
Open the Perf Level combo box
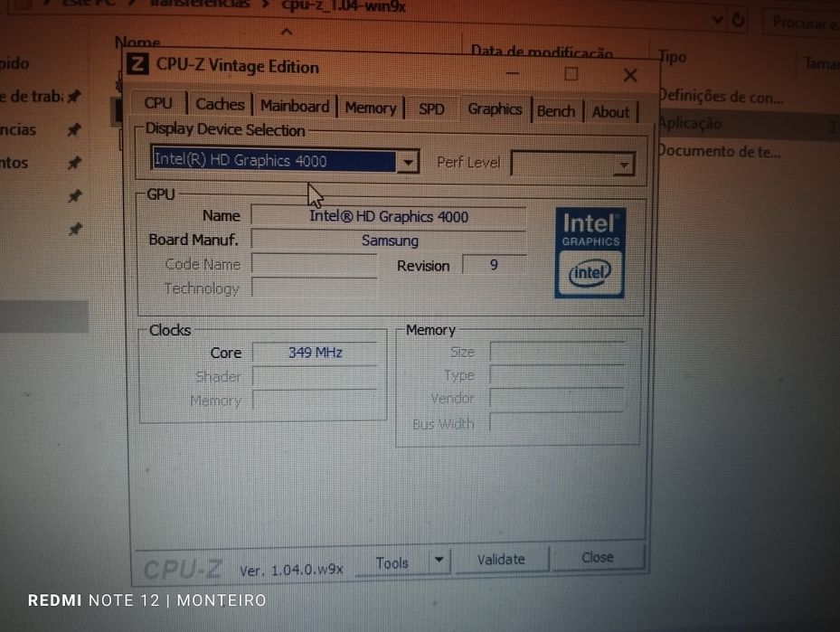click(572, 164)
